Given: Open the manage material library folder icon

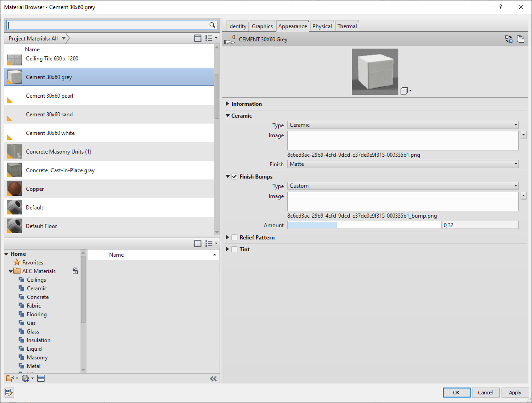Looking at the screenshot, I should (x=11, y=378).
